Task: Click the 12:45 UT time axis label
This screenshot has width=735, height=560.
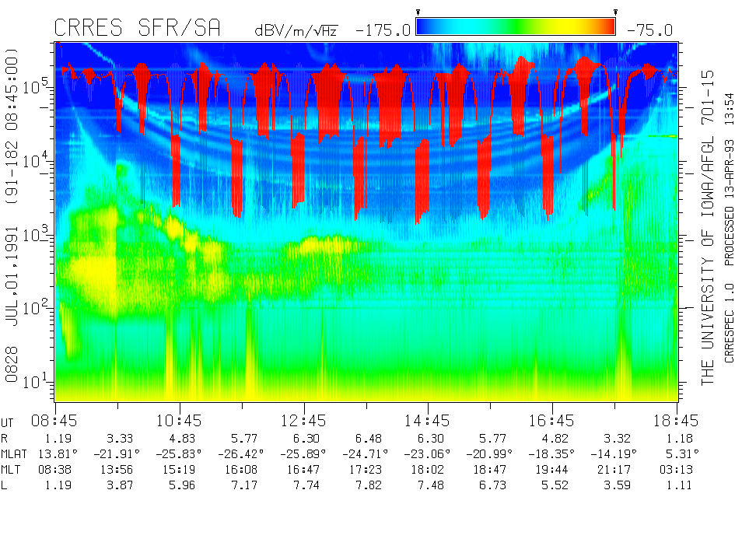Action: pos(303,421)
